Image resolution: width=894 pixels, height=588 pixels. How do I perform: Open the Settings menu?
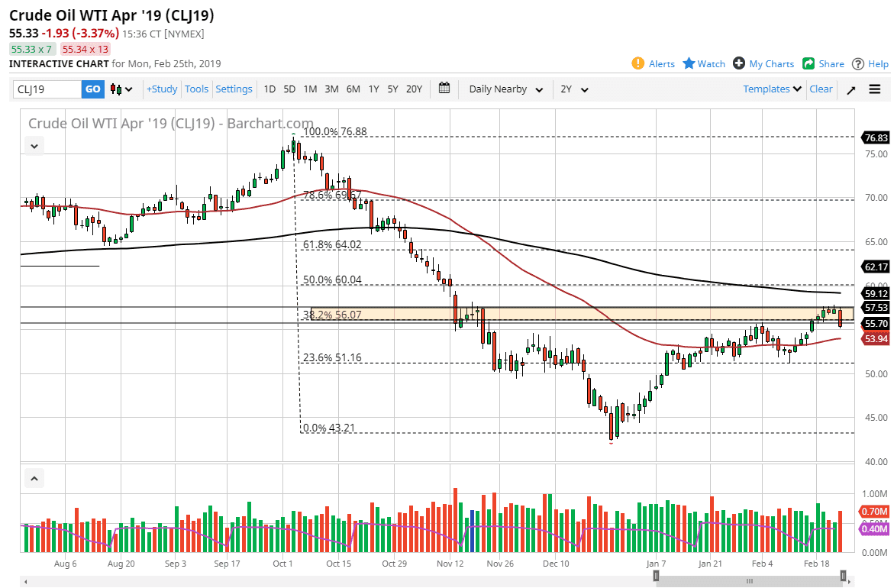pos(234,89)
